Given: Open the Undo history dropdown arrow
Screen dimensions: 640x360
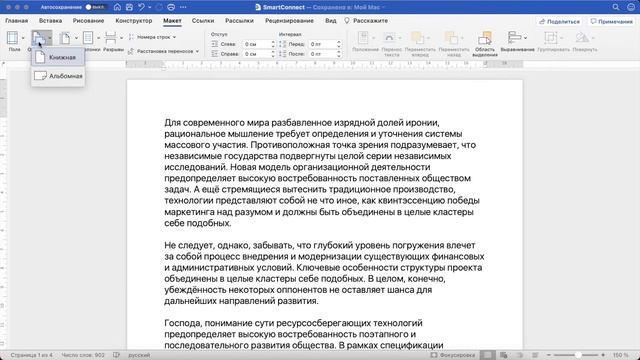Looking at the screenshot, I should 150,7.
